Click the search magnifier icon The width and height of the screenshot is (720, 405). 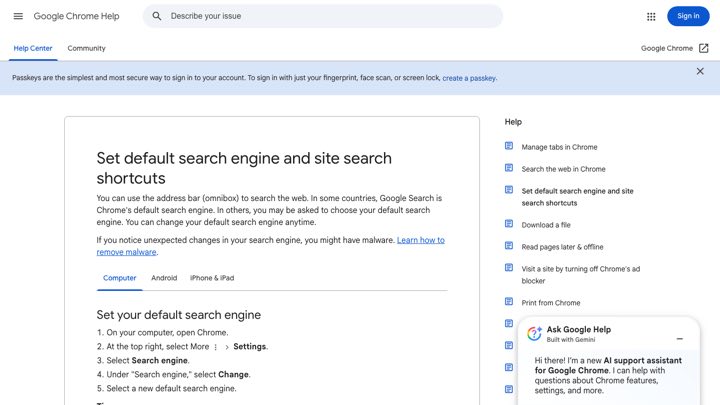[x=157, y=16]
